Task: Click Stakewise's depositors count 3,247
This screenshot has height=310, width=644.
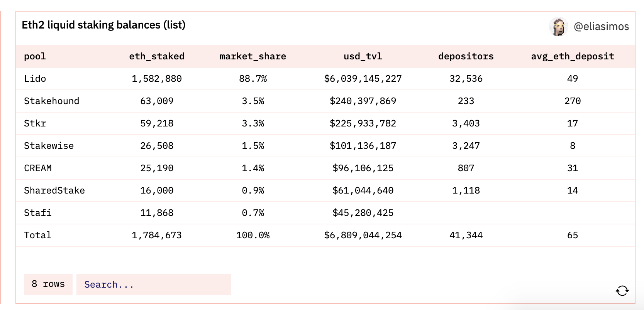Action: pos(466,146)
